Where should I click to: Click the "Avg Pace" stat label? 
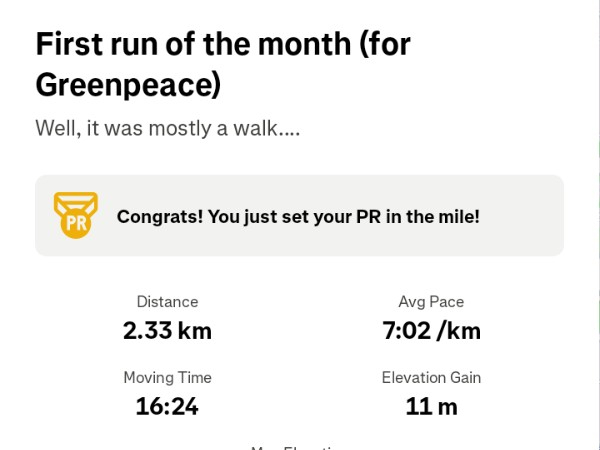coord(431,301)
